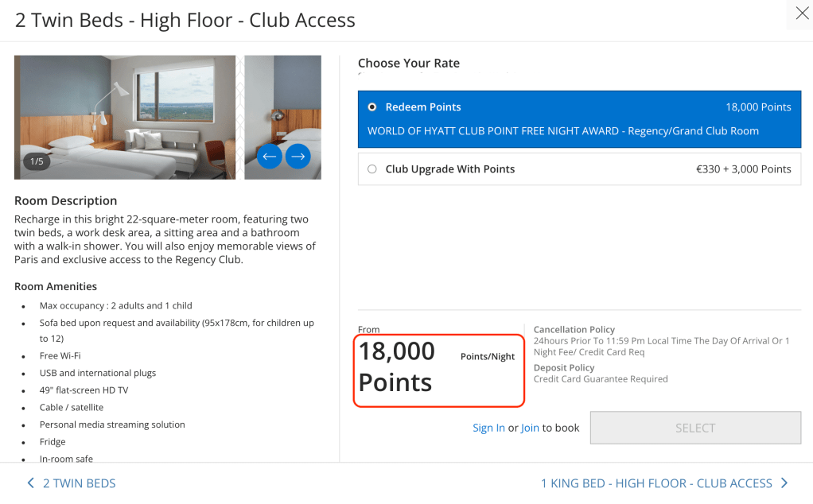Screen dimensions: 813x504
Task: Select the Redeem Points radio button
Action: (x=372, y=107)
